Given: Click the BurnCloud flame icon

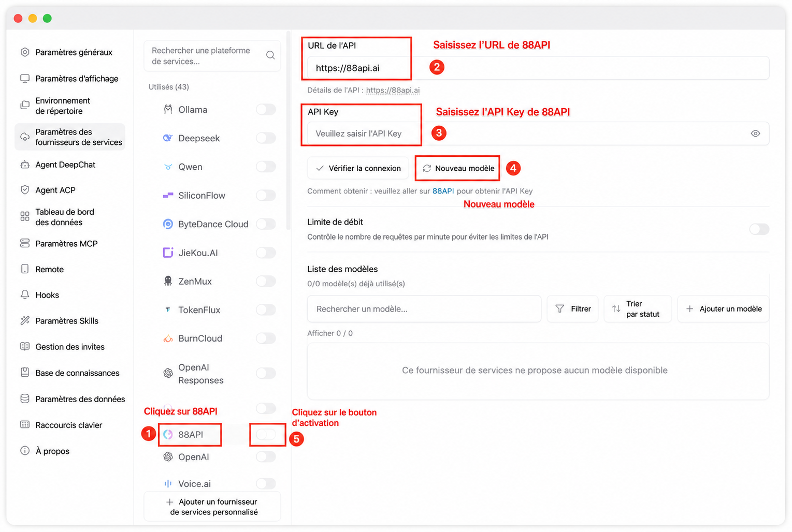Looking at the screenshot, I should [168, 338].
